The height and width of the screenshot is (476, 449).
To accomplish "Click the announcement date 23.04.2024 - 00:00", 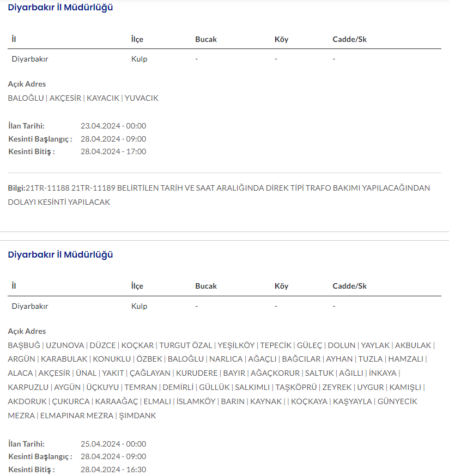I will tap(113, 126).
